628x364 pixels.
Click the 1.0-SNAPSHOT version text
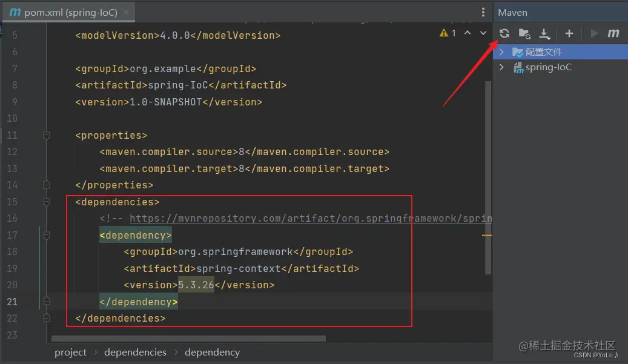(x=166, y=102)
